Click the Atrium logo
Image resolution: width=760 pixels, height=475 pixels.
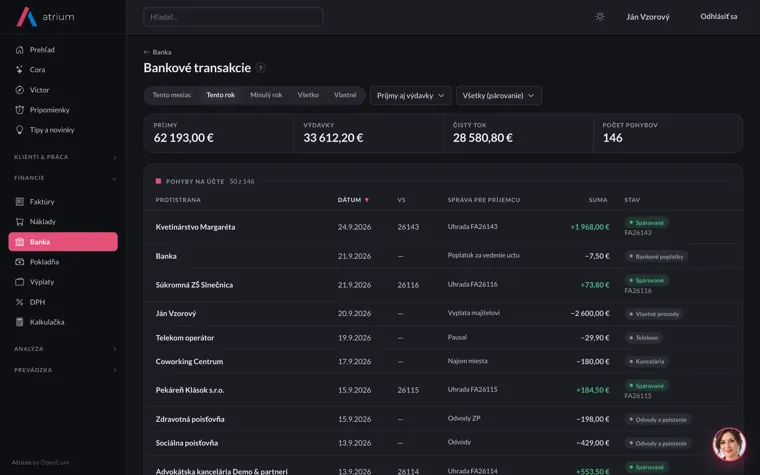[x=45, y=16]
